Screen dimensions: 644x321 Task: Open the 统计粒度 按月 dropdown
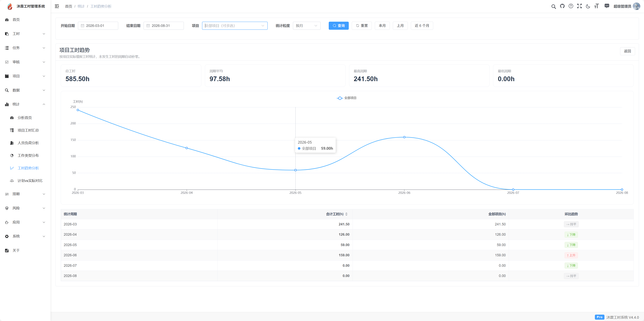tap(307, 26)
